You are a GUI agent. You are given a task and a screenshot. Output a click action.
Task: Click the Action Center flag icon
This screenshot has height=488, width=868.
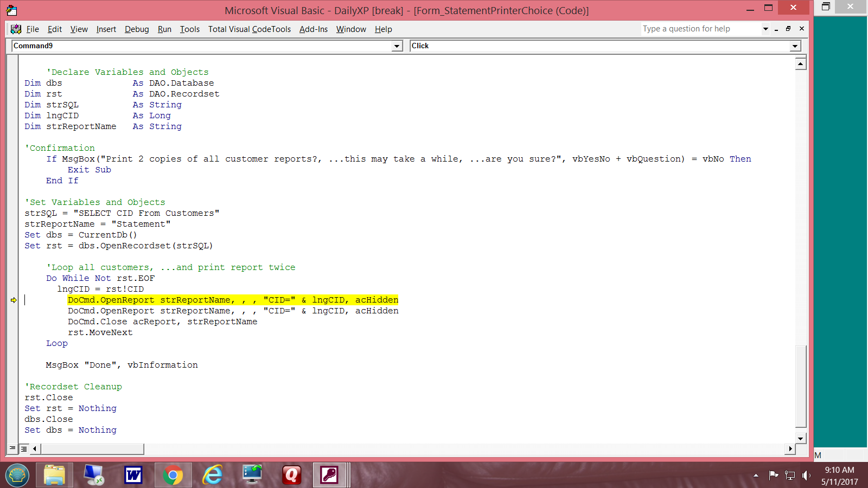click(x=774, y=476)
